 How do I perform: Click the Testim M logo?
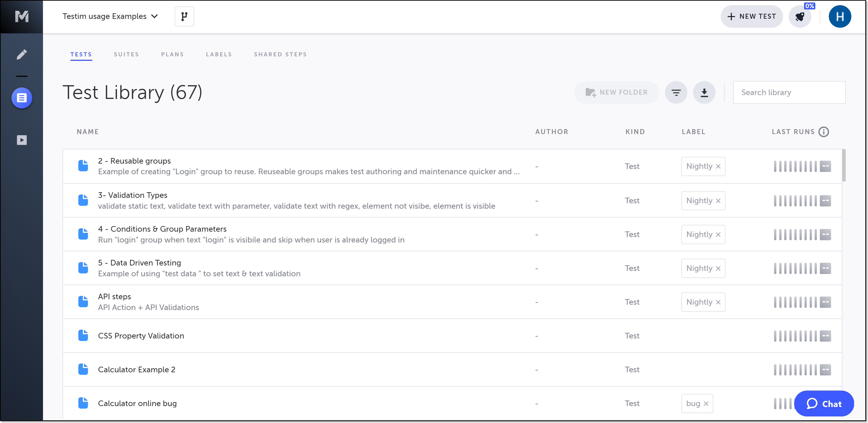click(x=22, y=16)
